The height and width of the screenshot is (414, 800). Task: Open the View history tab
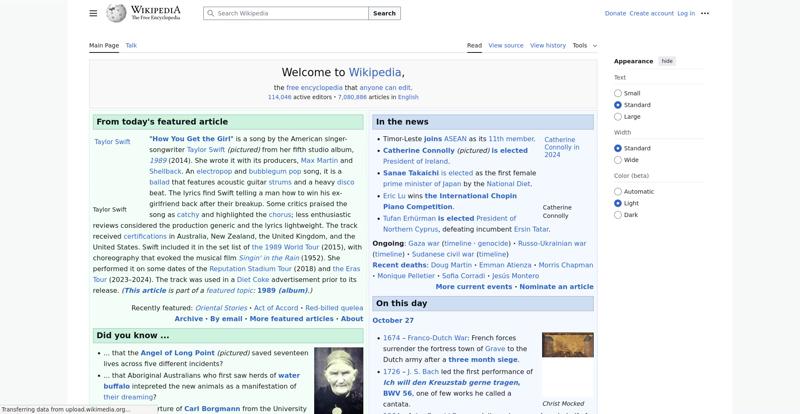(x=547, y=45)
